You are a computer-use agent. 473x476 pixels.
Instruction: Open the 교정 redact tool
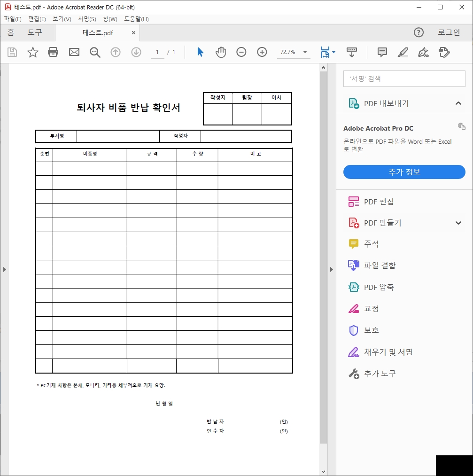coord(364,308)
